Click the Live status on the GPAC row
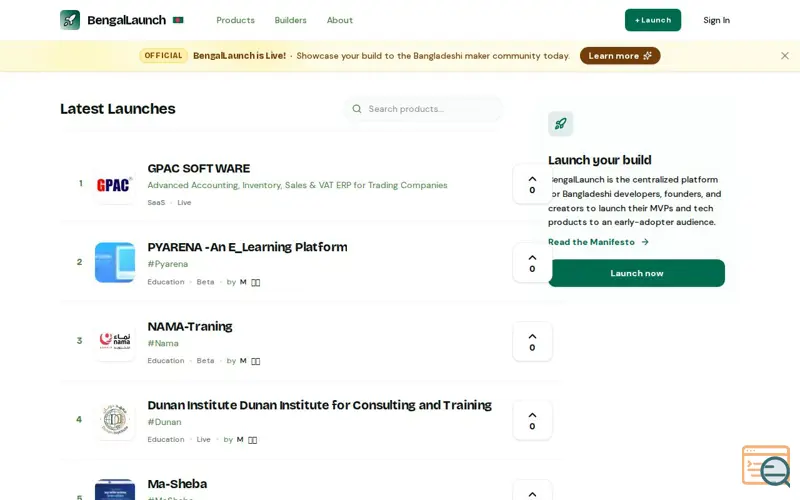The width and height of the screenshot is (800, 500). coord(184,203)
